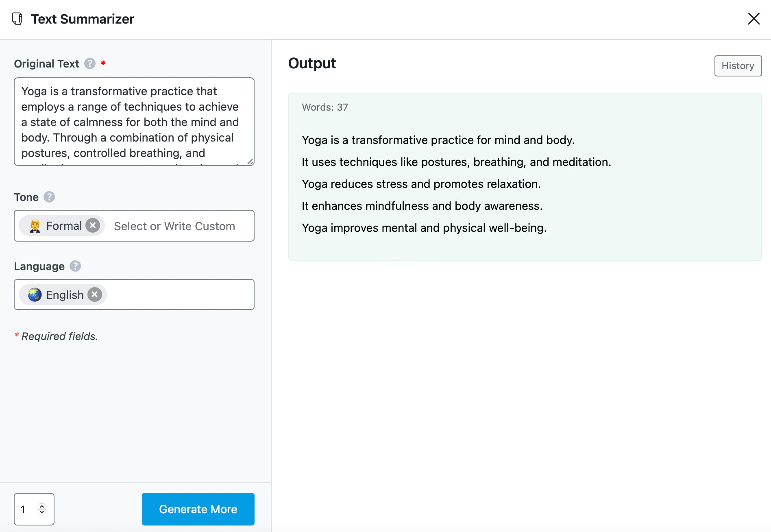This screenshot has width=771, height=532.
Task: Click the Text Summarizer document icon
Action: (17, 19)
